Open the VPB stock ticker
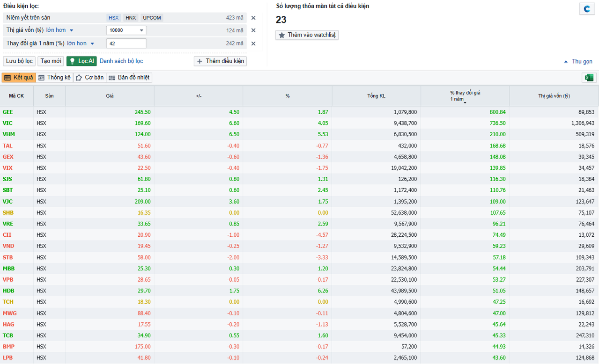Screen dimensions: 599x364 tap(8, 280)
